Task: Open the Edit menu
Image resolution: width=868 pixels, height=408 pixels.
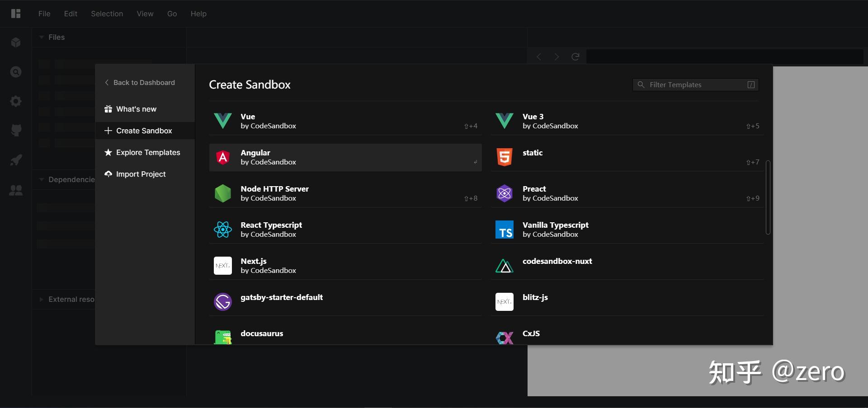Action: tap(71, 14)
